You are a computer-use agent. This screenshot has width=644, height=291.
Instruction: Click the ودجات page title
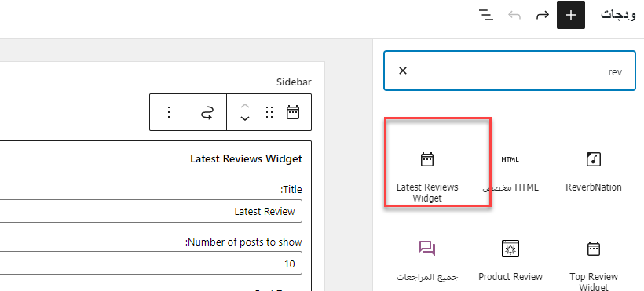coord(618,15)
